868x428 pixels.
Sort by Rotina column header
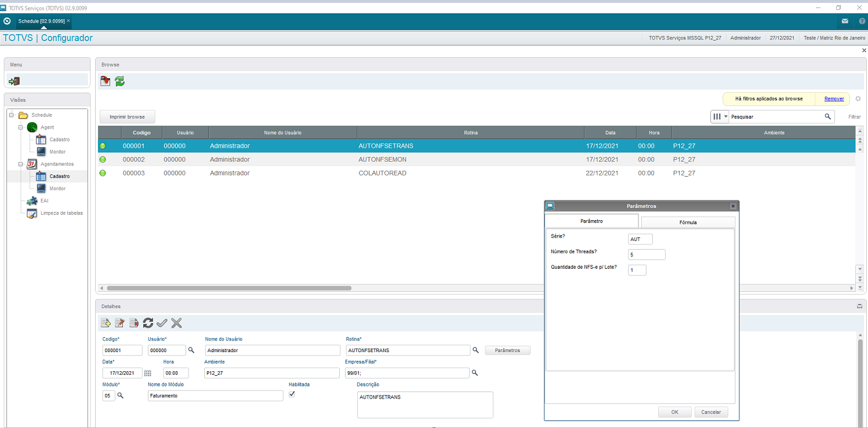click(x=471, y=133)
